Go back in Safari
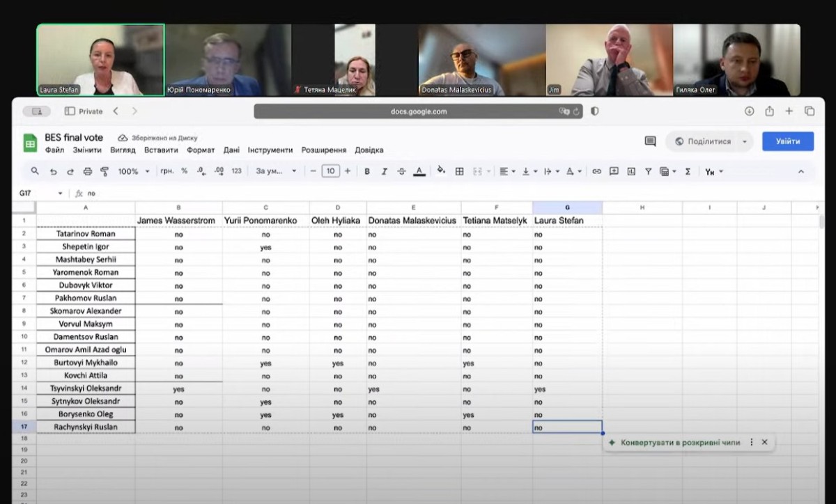This screenshot has width=836, height=504. coord(116,111)
